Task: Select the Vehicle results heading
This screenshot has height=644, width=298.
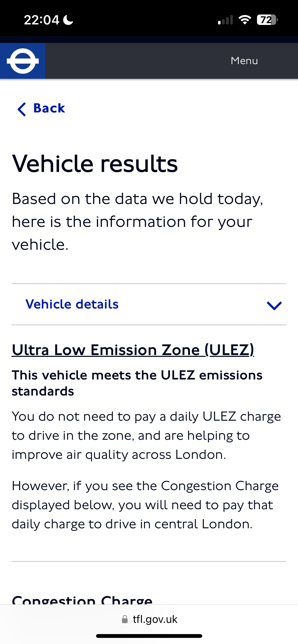Action: pos(95,164)
